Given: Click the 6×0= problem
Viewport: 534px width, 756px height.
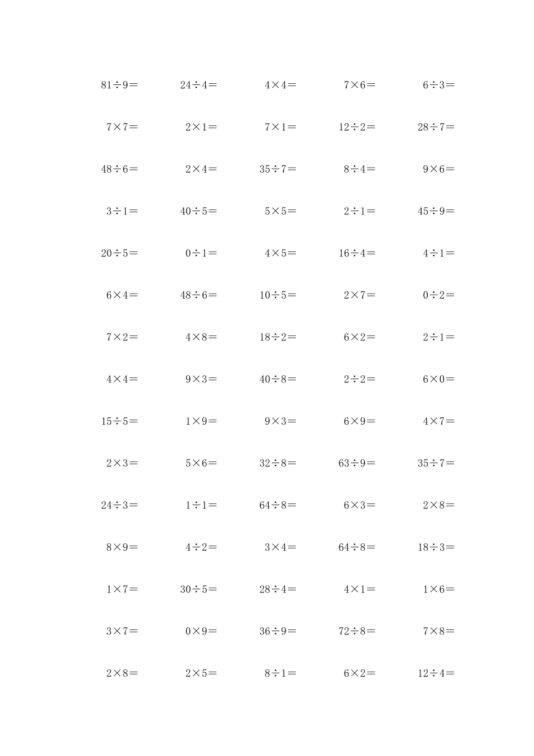Looking at the screenshot, I should (x=439, y=379).
